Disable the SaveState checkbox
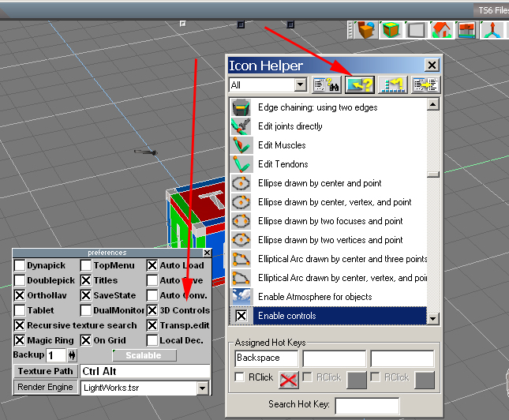The image size is (509, 420). pyautogui.click(x=86, y=295)
